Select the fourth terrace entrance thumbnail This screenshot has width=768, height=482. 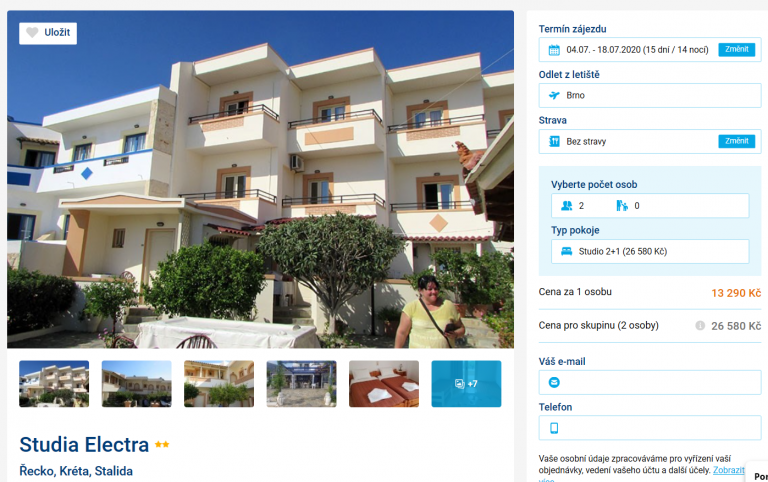tap(301, 384)
